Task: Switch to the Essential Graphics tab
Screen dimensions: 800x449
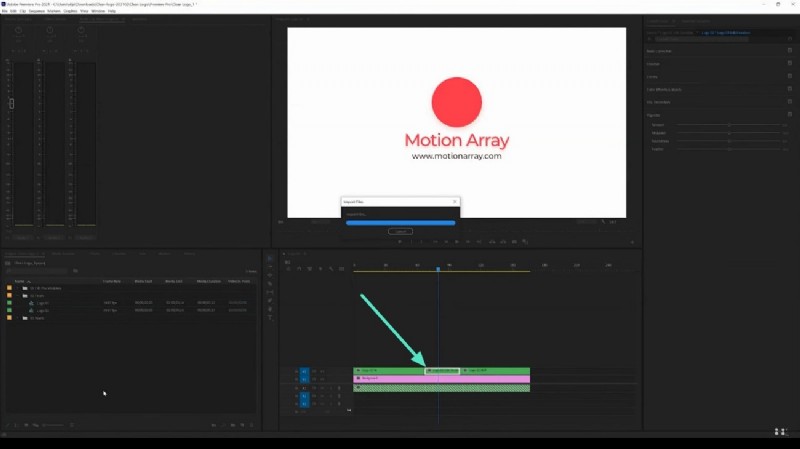Action: [696, 21]
